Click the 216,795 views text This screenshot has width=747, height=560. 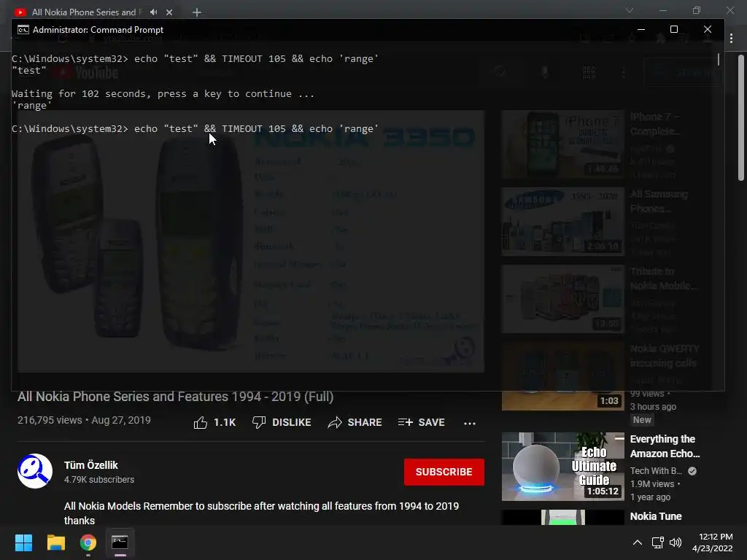point(50,420)
